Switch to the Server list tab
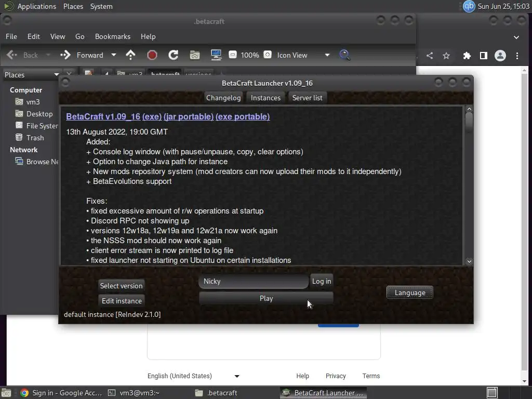The height and width of the screenshot is (399, 532). (308, 98)
